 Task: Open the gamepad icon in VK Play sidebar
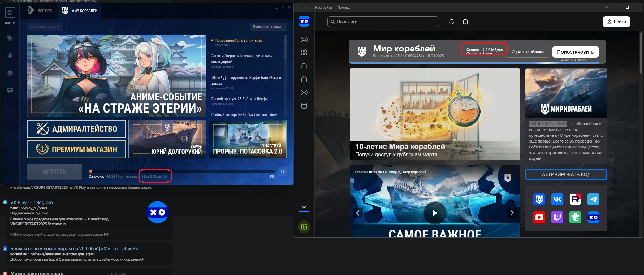pos(304,39)
